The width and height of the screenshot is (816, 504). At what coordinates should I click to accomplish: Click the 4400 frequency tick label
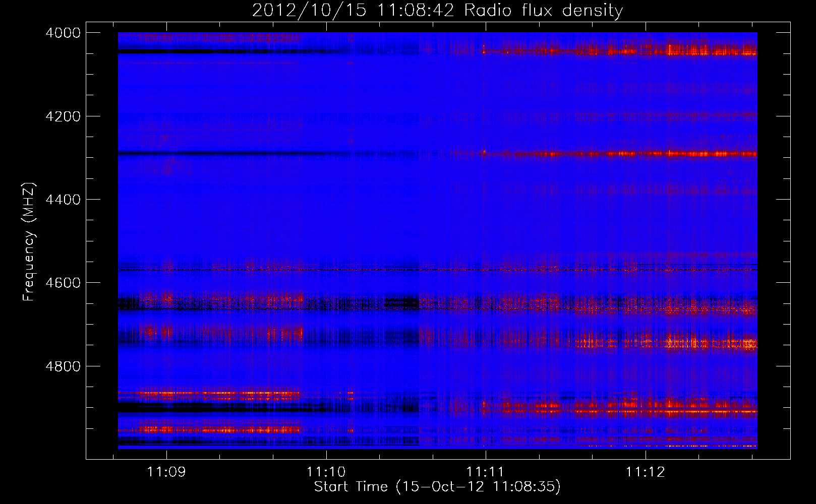(63, 200)
